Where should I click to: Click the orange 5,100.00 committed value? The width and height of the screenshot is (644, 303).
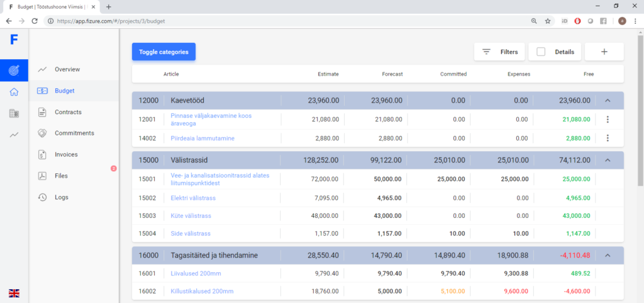(453, 292)
